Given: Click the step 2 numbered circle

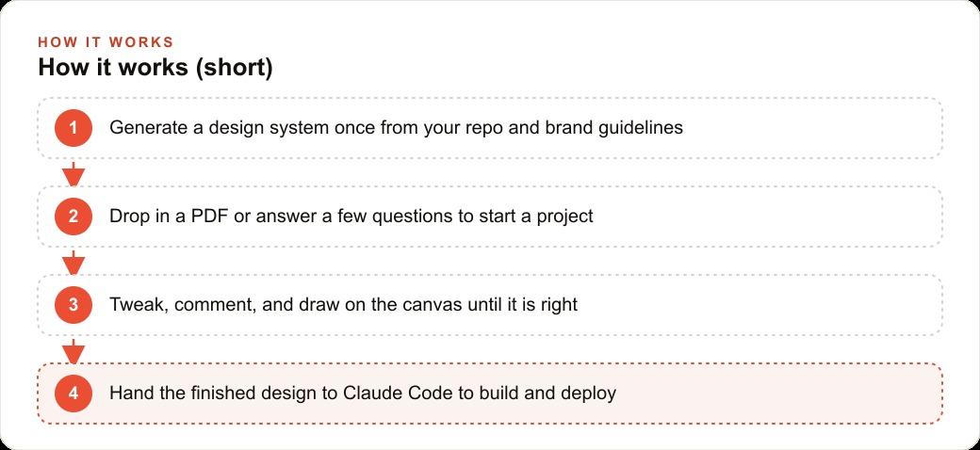Looking at the screenshot, I should click(73, 217).
